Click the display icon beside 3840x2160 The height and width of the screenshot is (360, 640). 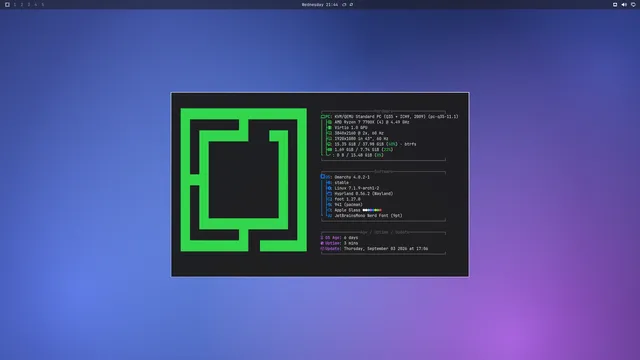click(x=330, y=133)
